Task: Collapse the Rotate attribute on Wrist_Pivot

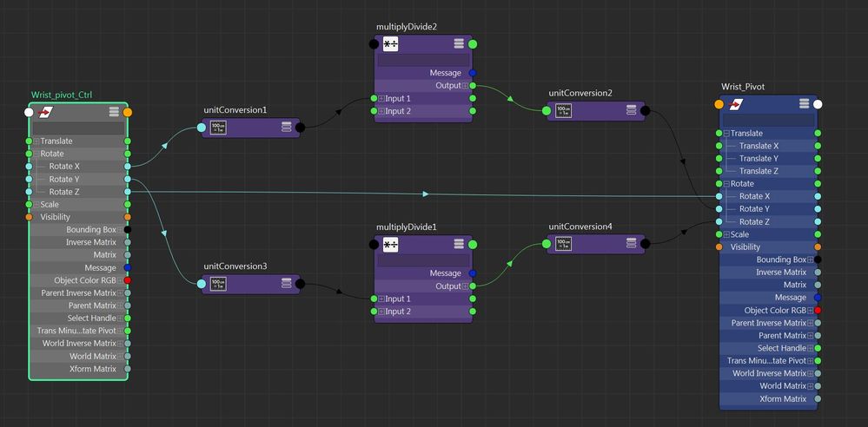Action: 727,184
